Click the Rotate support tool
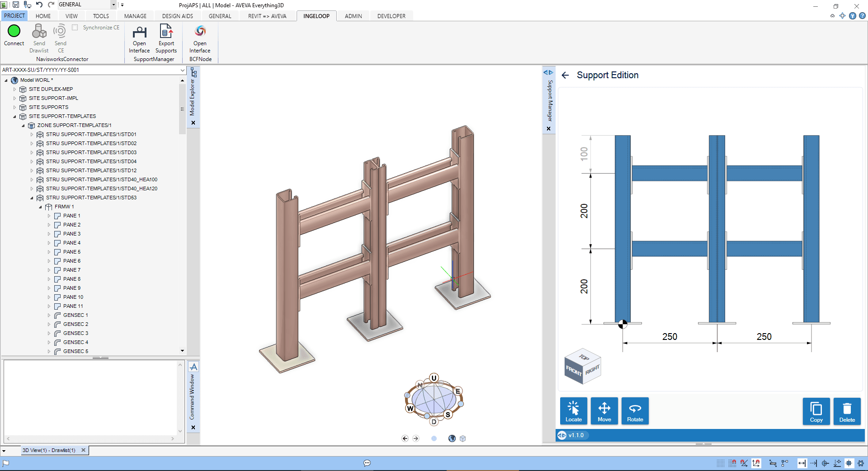 635,411
